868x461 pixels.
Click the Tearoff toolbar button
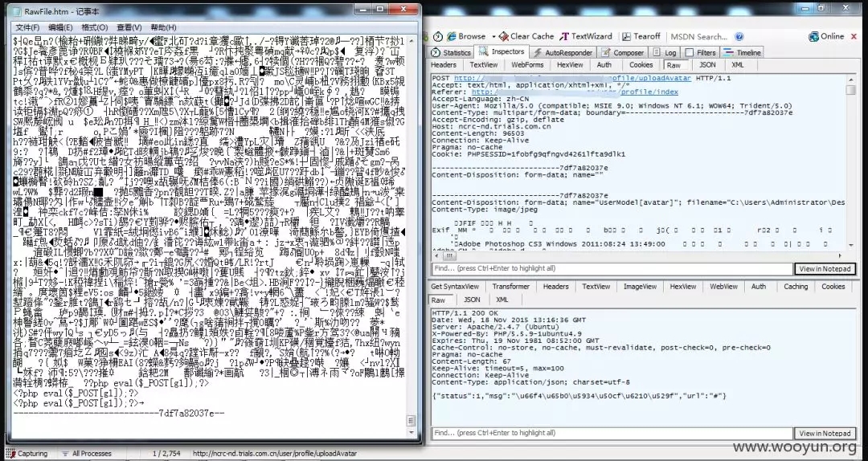641,36
